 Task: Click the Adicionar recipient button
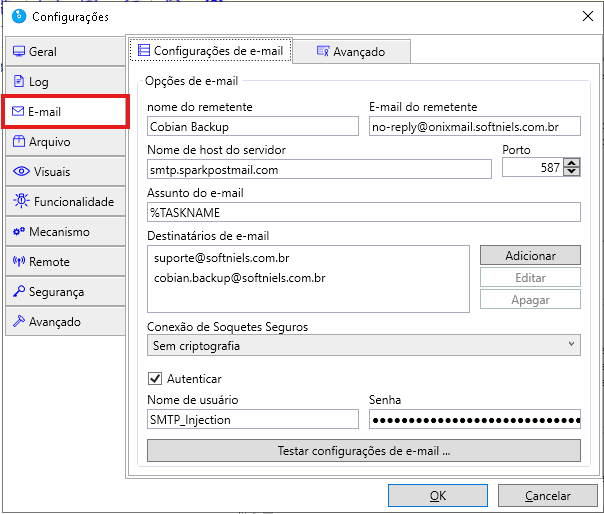click(x=529, y=256)
